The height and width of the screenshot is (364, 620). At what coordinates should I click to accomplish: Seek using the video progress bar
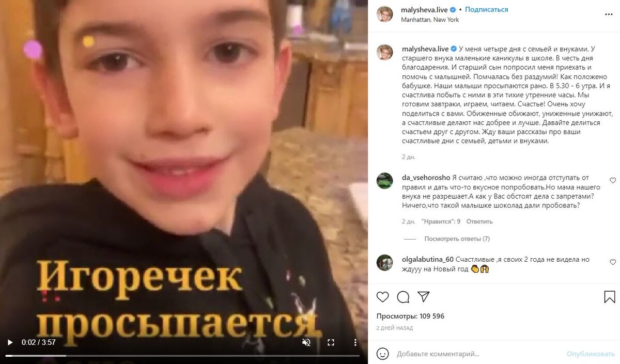point(182,356)
